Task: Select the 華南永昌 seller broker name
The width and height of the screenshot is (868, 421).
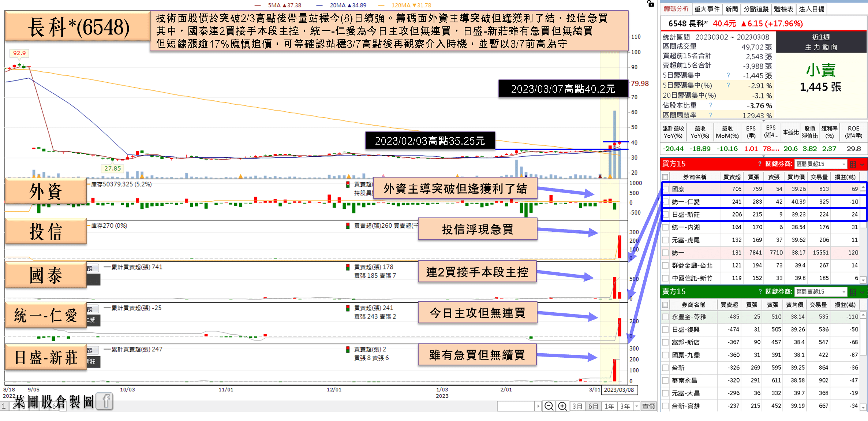Action: pos(684,380)
